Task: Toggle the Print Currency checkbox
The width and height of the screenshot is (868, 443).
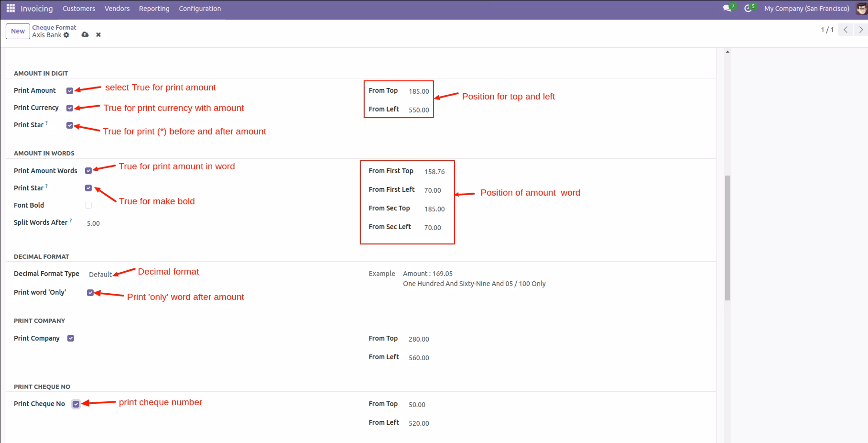Action: (70, 108)
